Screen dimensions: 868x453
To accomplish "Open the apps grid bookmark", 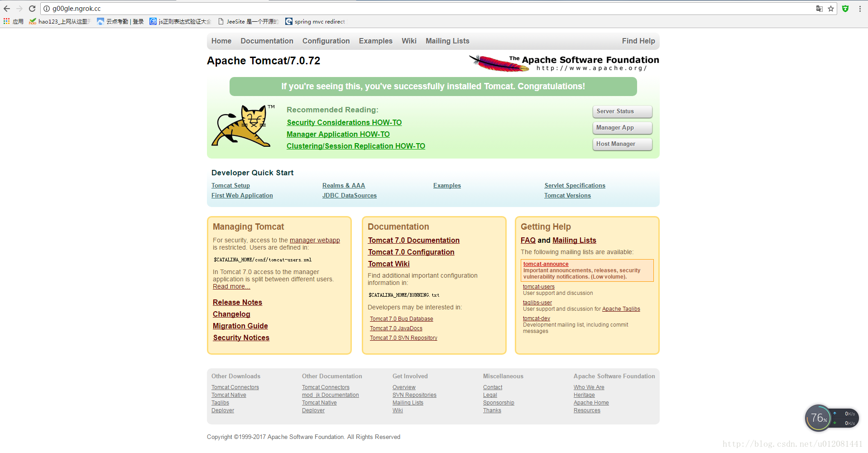I will pyautogui.click(x=14, y=21).
